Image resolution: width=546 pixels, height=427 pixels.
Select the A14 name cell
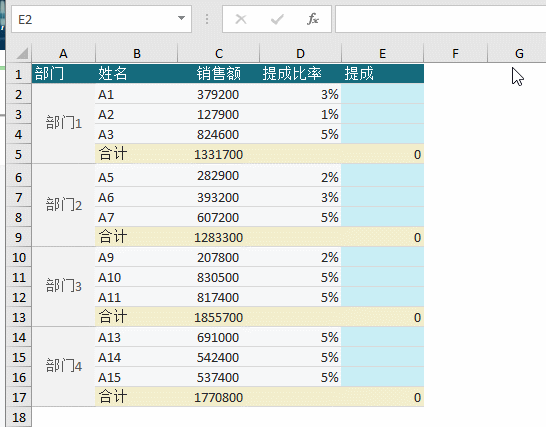(136, 357)
